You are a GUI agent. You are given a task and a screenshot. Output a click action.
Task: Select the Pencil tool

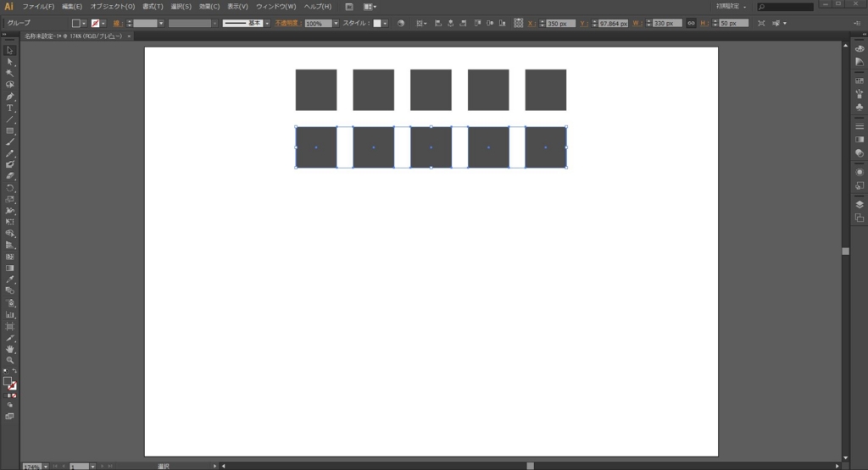pyautogui.click(x=9, y=153)
